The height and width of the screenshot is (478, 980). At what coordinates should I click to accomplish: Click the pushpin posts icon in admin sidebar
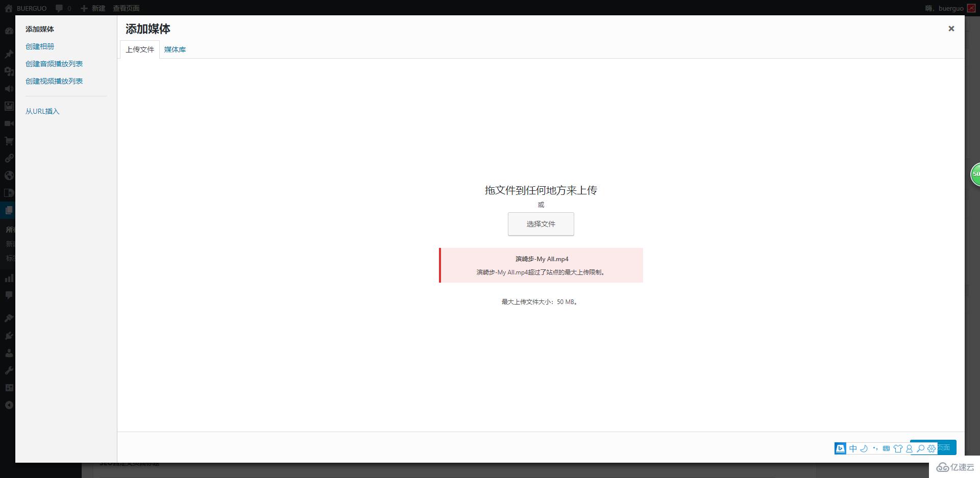coord(9,54)
